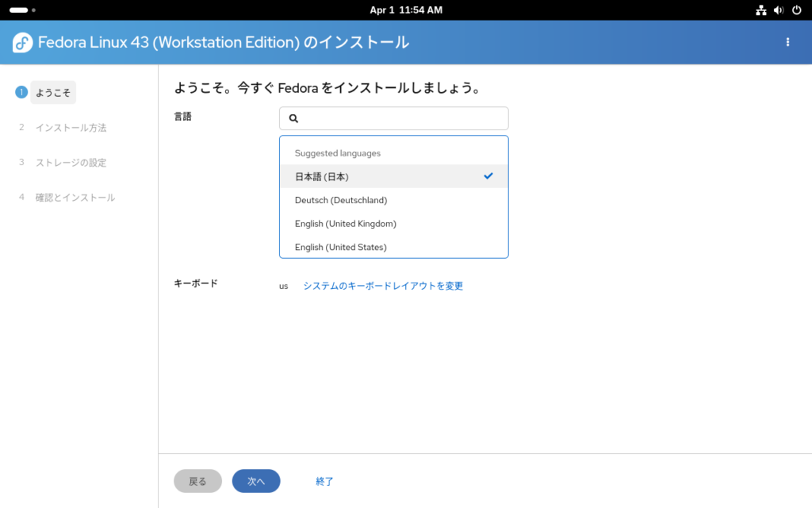Click the volume icon in top bar
812x508 pixels.
tap(778, 10)
